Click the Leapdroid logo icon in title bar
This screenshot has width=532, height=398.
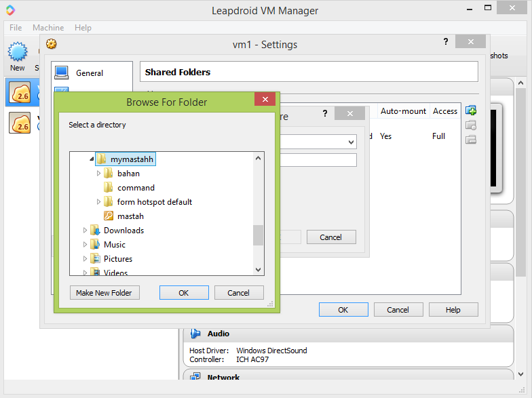[11, 10]
